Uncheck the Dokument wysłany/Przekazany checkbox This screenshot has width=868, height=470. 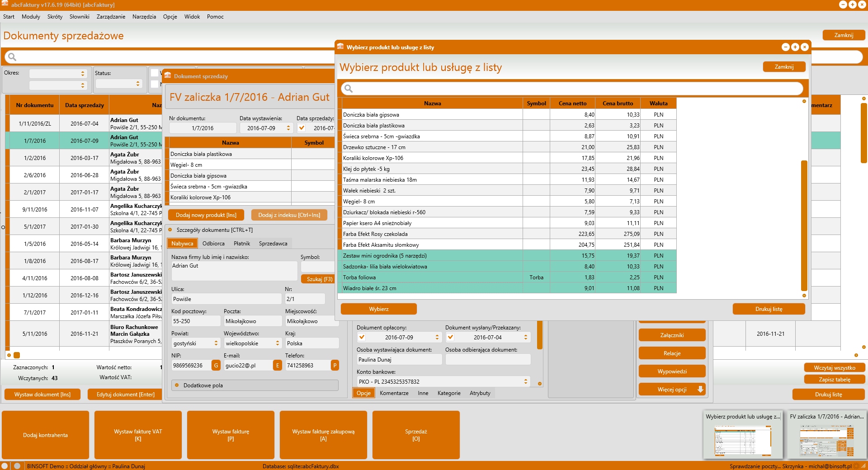tap(450, 337)
